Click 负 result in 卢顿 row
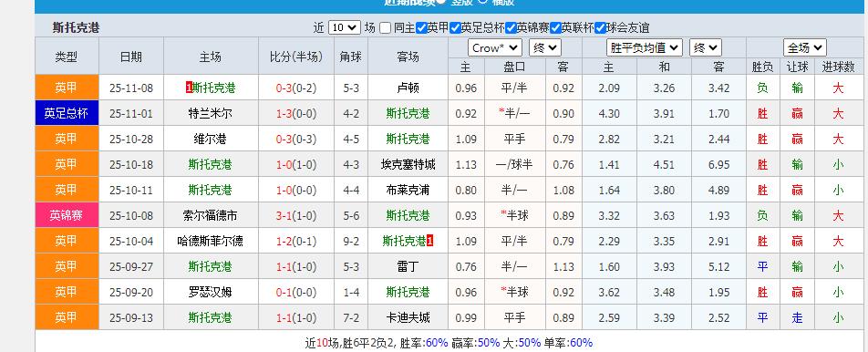This screenshot has height=352, width=868. 762,88
